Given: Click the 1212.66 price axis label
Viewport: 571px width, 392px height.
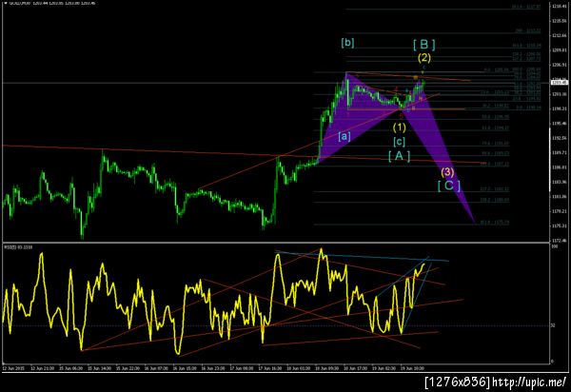Looking at the screenshot, I should 560,35.
